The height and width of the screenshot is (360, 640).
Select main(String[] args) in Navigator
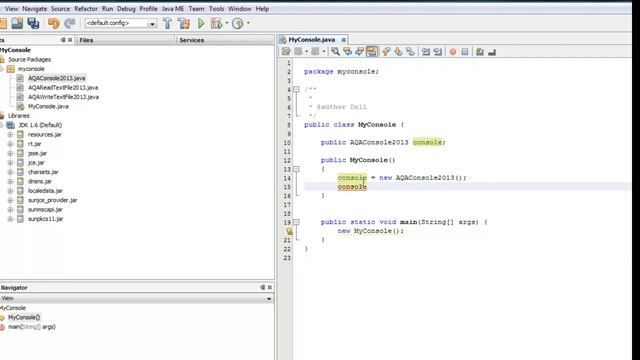tap(32, 327)
